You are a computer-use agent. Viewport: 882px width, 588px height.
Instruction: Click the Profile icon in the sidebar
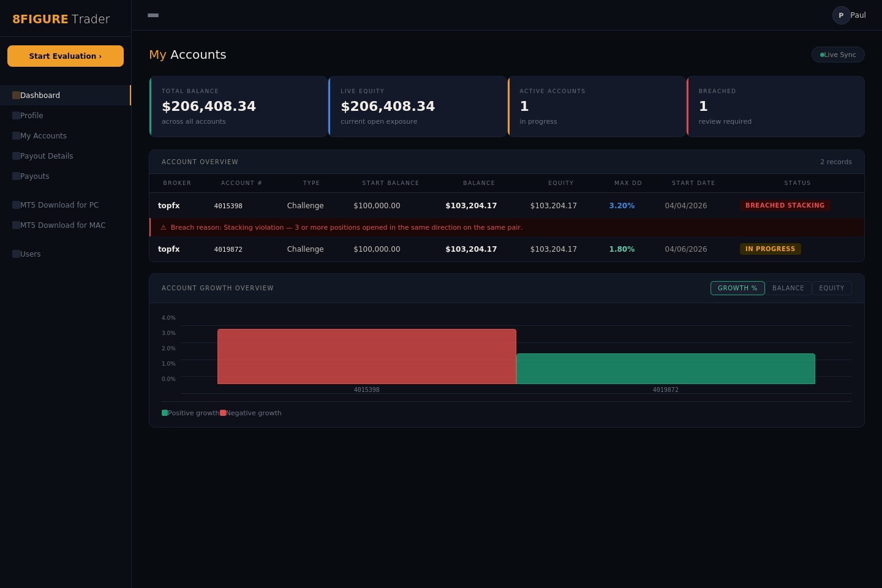click(16, 116)
